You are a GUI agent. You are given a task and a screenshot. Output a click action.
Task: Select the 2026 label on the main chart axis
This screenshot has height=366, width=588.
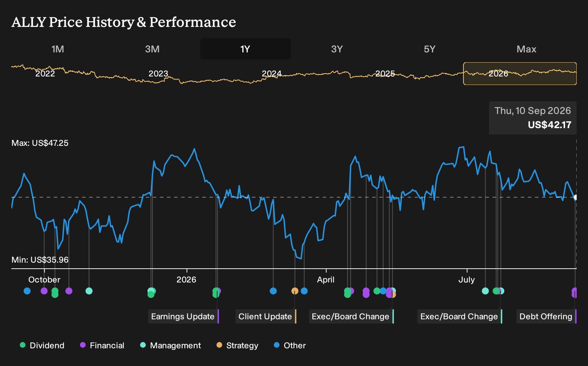[x=186, y=280]
